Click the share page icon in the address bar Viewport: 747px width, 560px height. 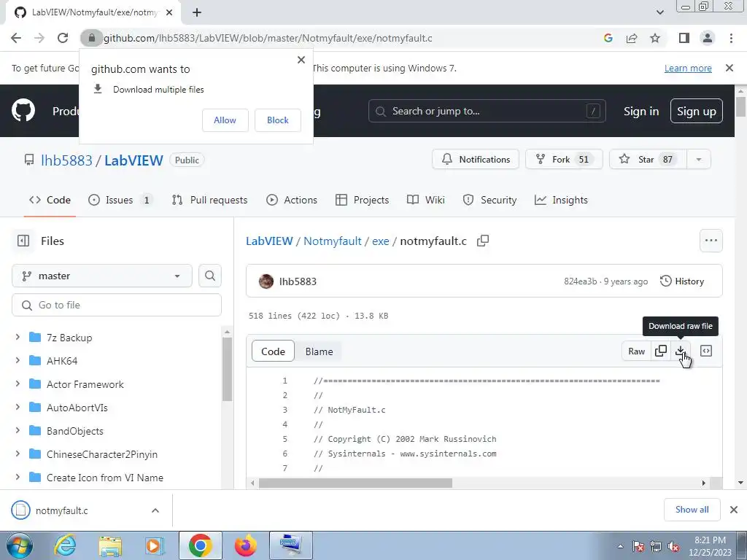pyautogui.click(x=632, y=38)
